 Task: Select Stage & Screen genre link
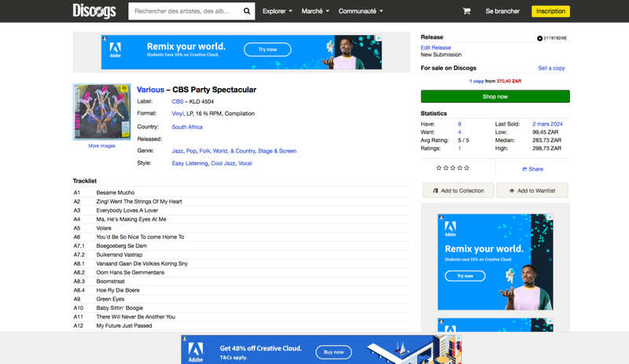(x=277, y=151)
